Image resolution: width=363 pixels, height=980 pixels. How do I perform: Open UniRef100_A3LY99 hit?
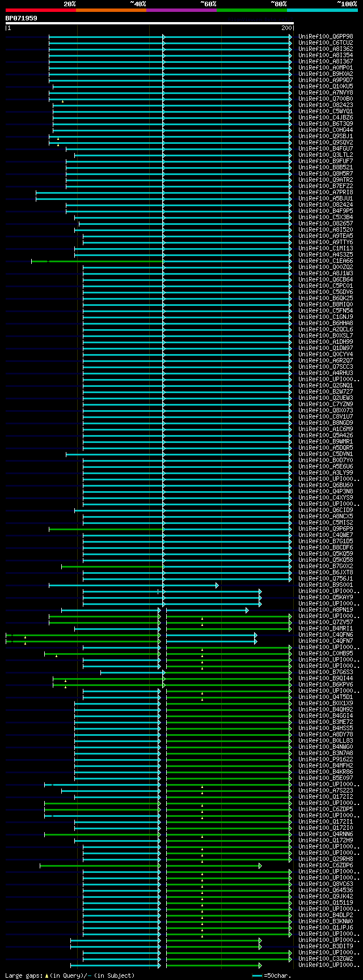[x=326, y=472]
